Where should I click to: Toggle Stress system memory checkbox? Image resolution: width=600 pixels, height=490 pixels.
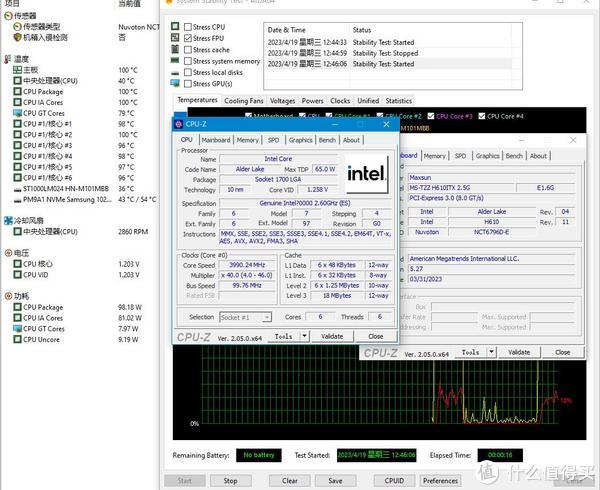[x=188, y=61]
